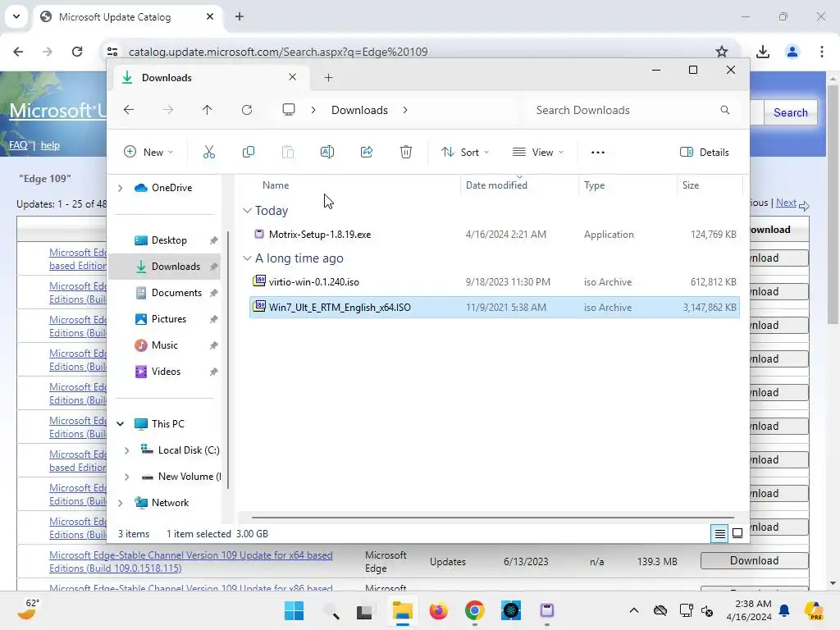
Task: Collapse the A long time ago group
Action: [247, 258]
